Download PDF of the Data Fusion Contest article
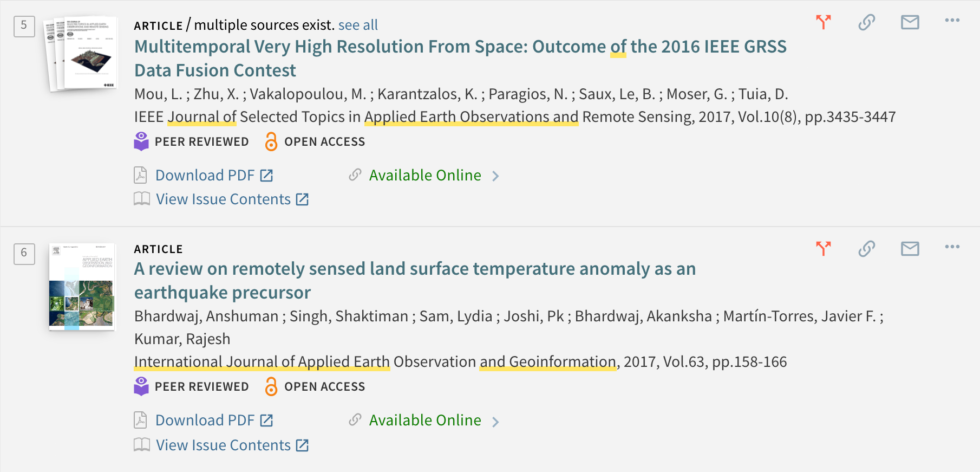The height and width of the screenshot is (472, 980). [204, 176]
